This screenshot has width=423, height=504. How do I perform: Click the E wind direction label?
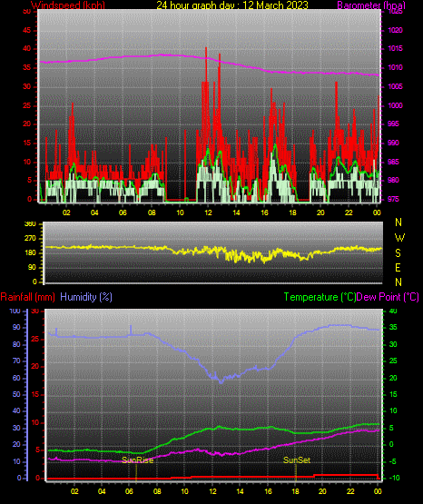point(398,267)
